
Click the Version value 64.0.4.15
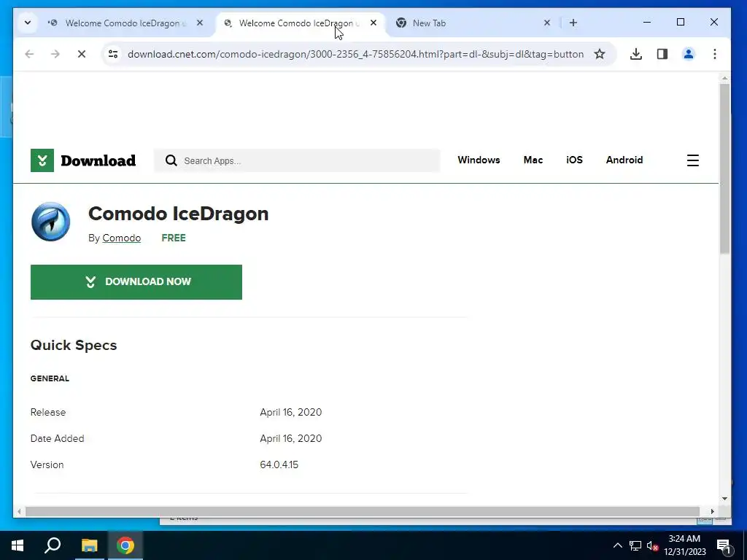pos(279,464)
